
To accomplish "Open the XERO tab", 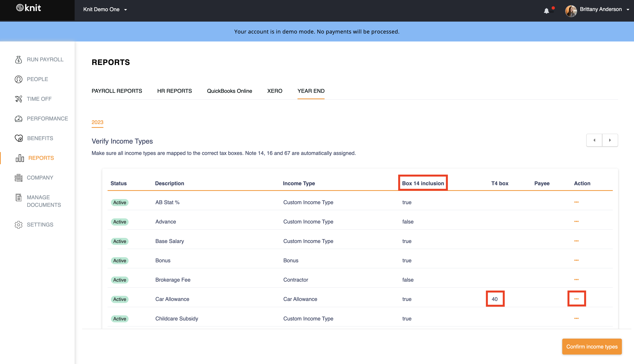I will (275, 91).
